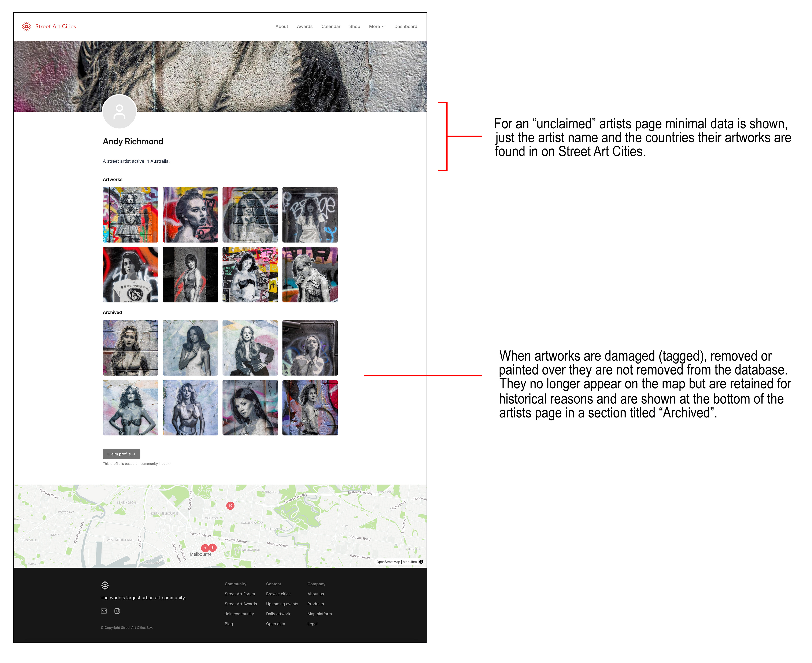Open the Dashboard link in header
The image size is (812, 663).
tap(405, 26)
